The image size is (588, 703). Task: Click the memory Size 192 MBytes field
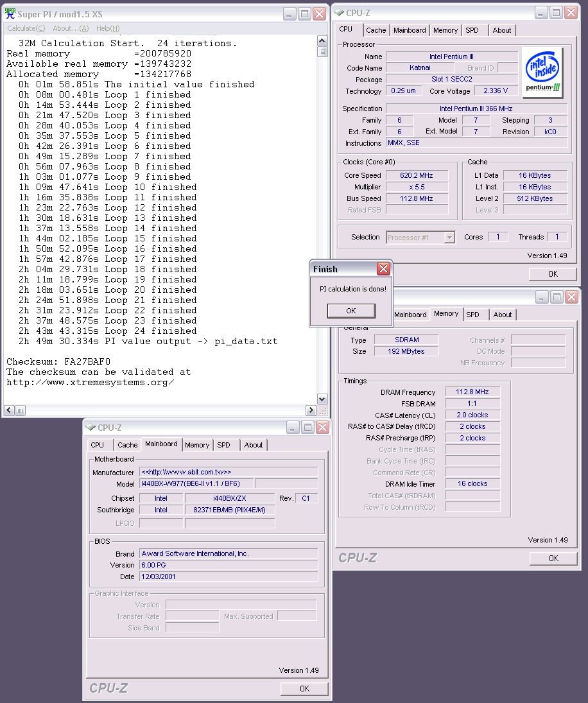click(x=406, y=352)
